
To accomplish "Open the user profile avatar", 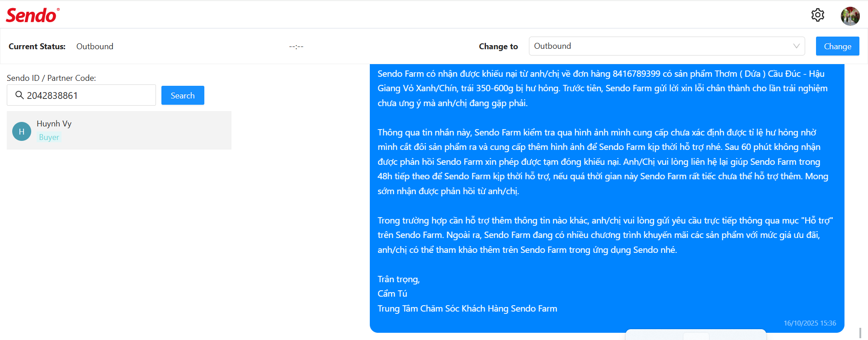I will click(x=850, y=16).
